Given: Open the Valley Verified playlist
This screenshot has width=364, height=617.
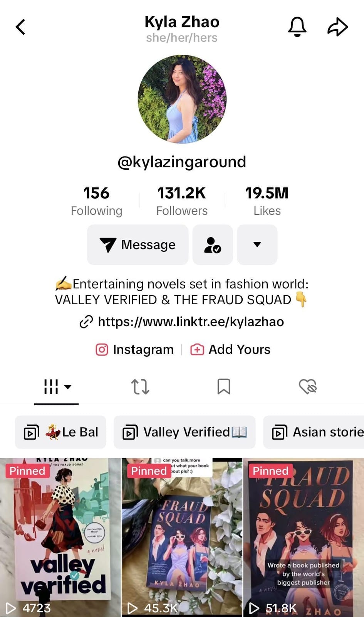Looking at the screenshot, I should (185, 432).
